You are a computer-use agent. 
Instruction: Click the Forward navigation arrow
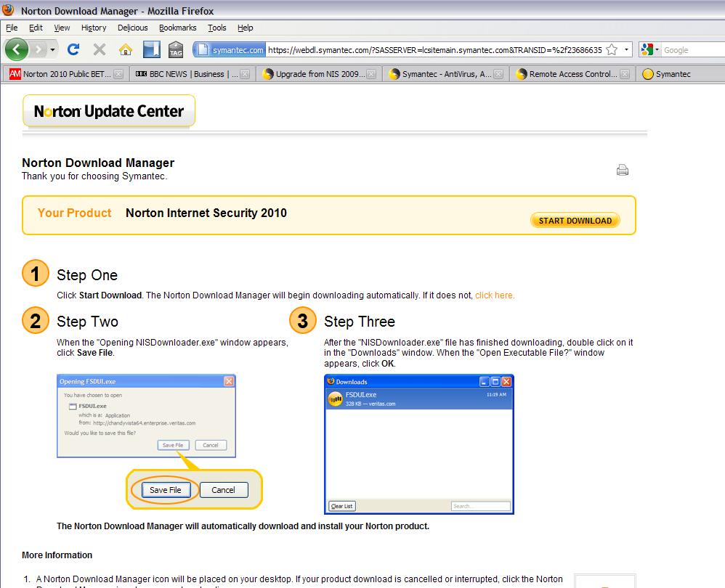tap(39, 49)
